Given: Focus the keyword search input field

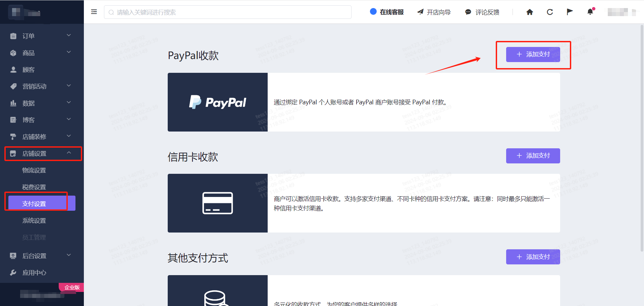Looking at the screenshot, I should pos(228,12).
